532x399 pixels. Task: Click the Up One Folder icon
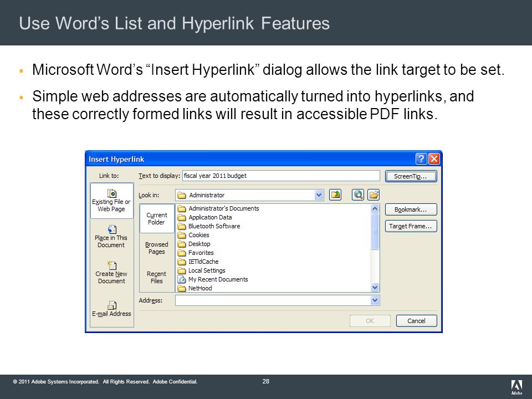[x=335, y=195]
